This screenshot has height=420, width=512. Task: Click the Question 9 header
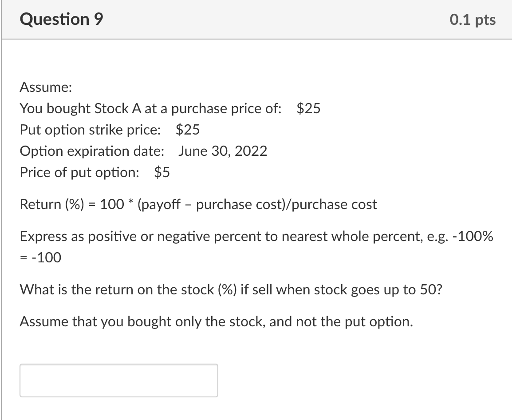coord(60,19)
